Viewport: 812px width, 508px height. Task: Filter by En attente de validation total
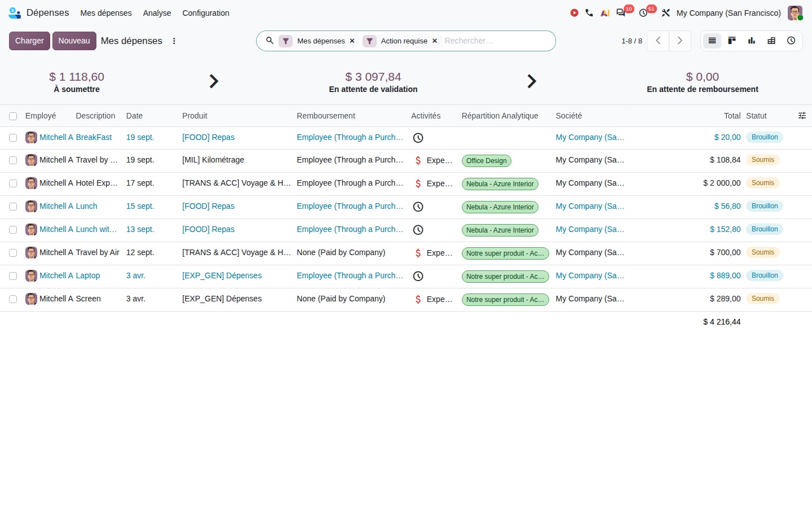click(373, 77)
